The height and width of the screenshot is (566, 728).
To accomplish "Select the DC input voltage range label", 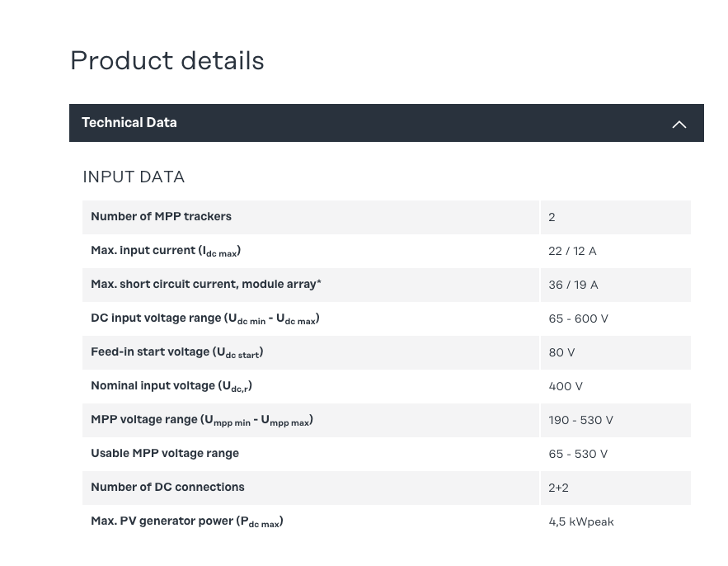I will tap(205, 318).
